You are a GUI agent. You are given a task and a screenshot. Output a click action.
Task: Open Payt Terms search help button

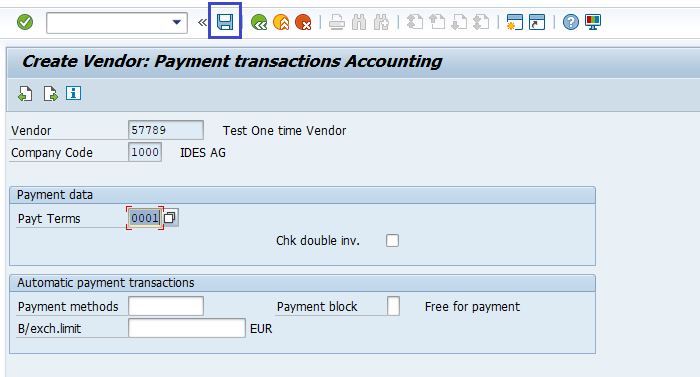point(170,218)
